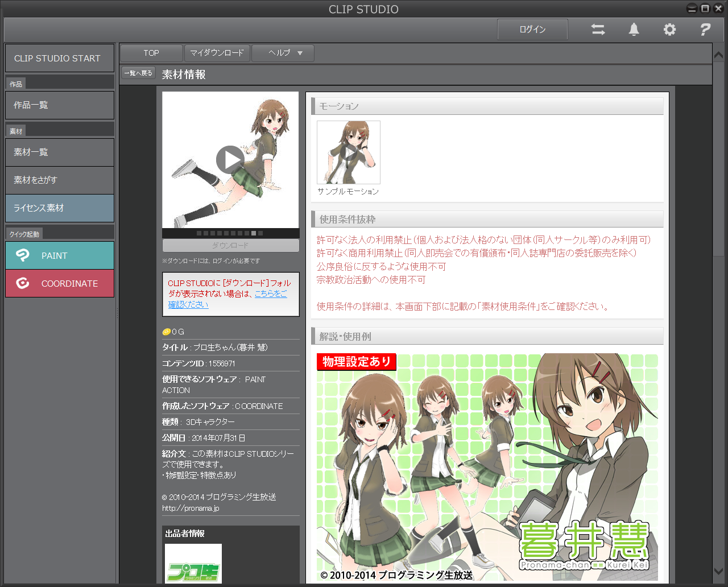Open the TOP tab
This screenshot has height=587, width=728.
151,53
